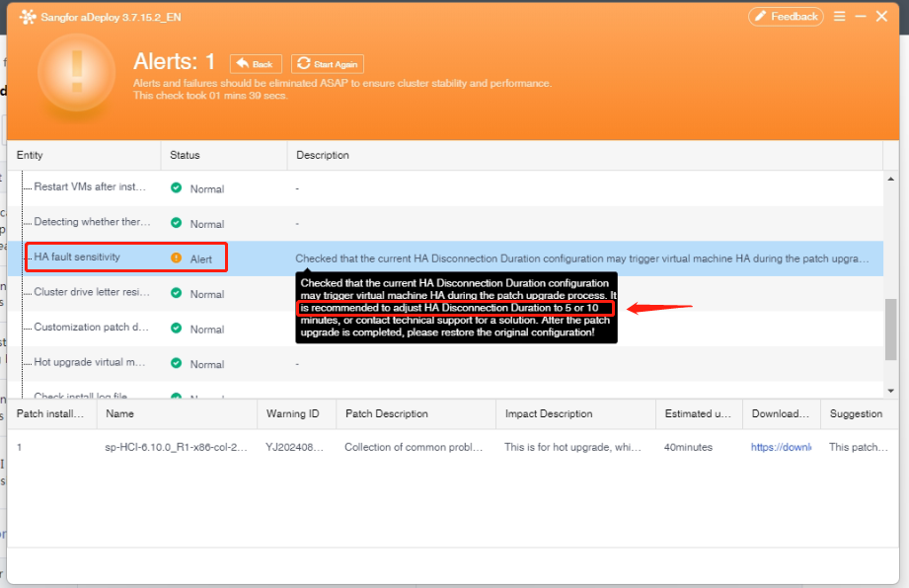
Task: Click the Name column header in patch table
Action: tap(177, 413)
